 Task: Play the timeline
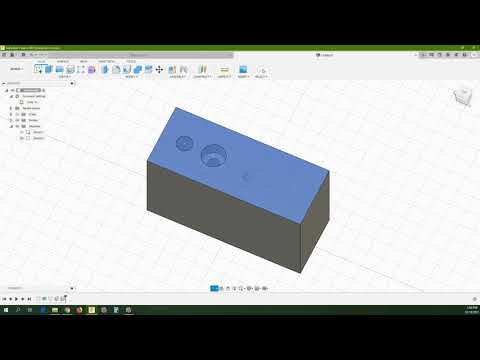[x=16, y=299]
